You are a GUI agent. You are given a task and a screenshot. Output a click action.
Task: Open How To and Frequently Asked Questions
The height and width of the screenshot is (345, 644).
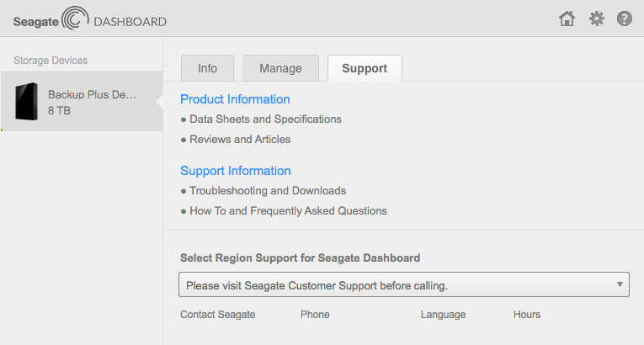point(288,210)
